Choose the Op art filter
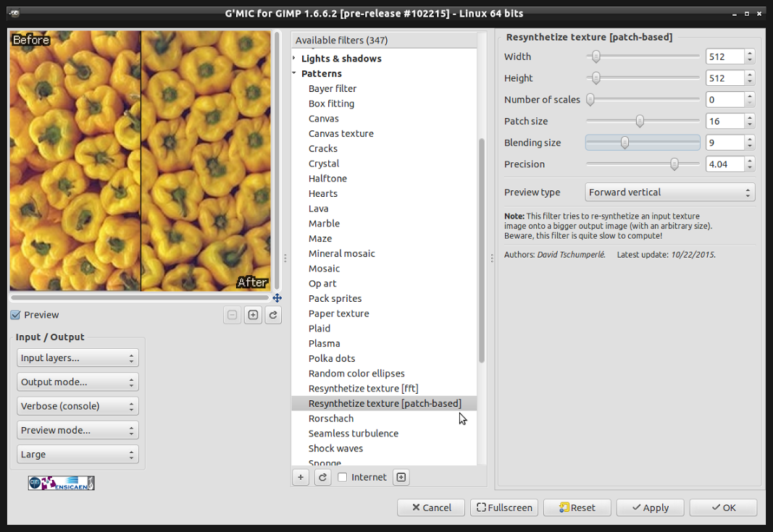 322,283
